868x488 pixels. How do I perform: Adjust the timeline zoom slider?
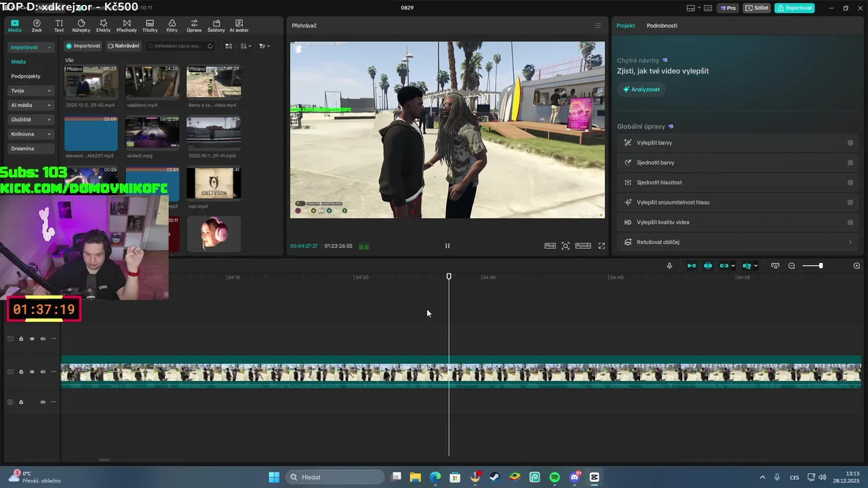[812, 266]
